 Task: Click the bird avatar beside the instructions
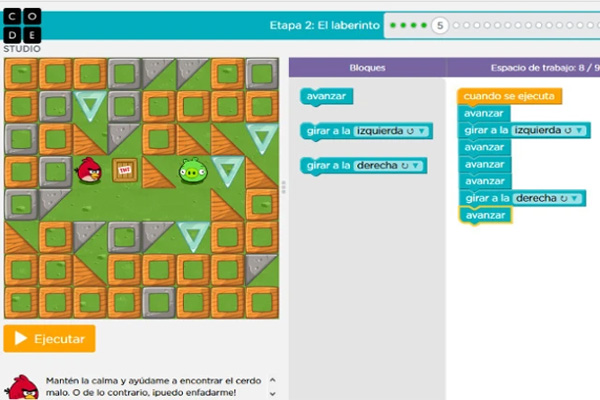point(22,387)
